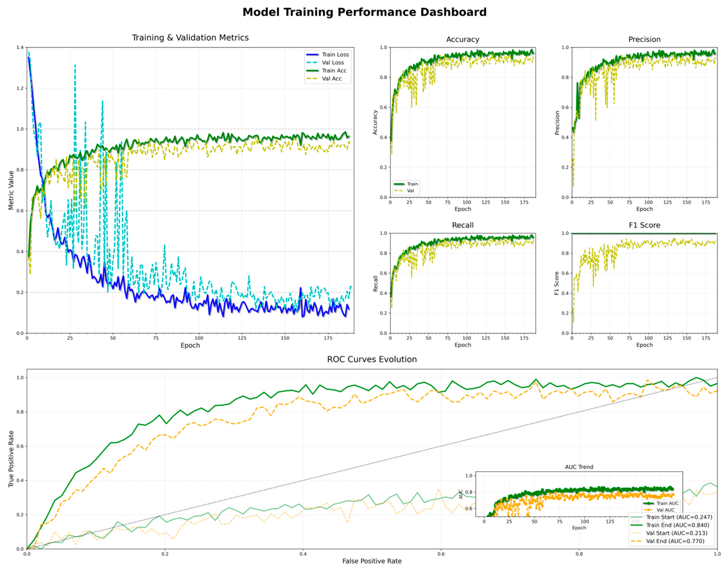Click the Val Loss legend entry
This screenshot has width=728, height=572.
click(332, 63)
